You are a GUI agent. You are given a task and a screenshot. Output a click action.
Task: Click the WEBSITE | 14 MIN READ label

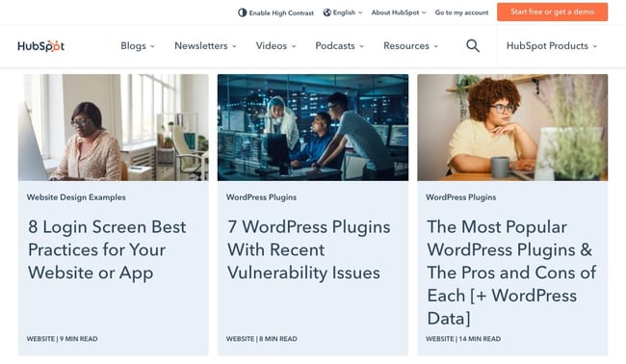tap(463, 339)
